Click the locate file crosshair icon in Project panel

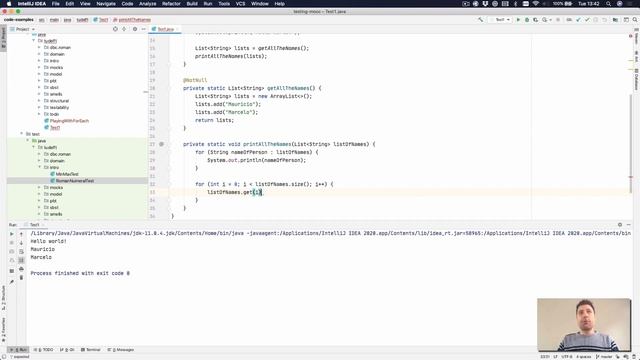115,29
